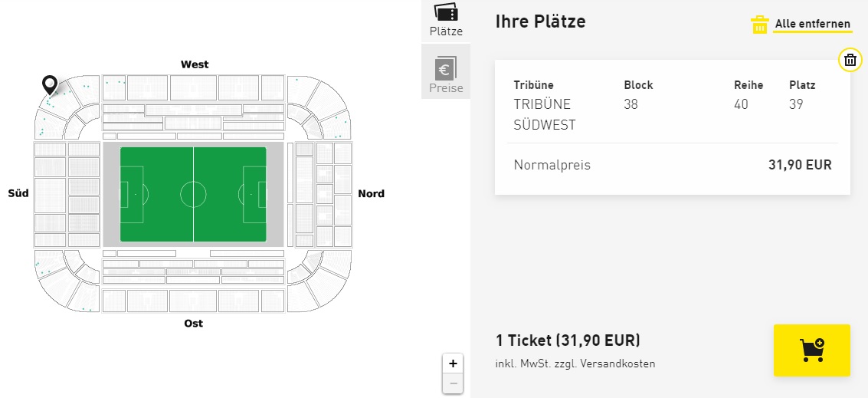Click the '1 Ticket (31,90 EUR)' summary text

(568, 340)
